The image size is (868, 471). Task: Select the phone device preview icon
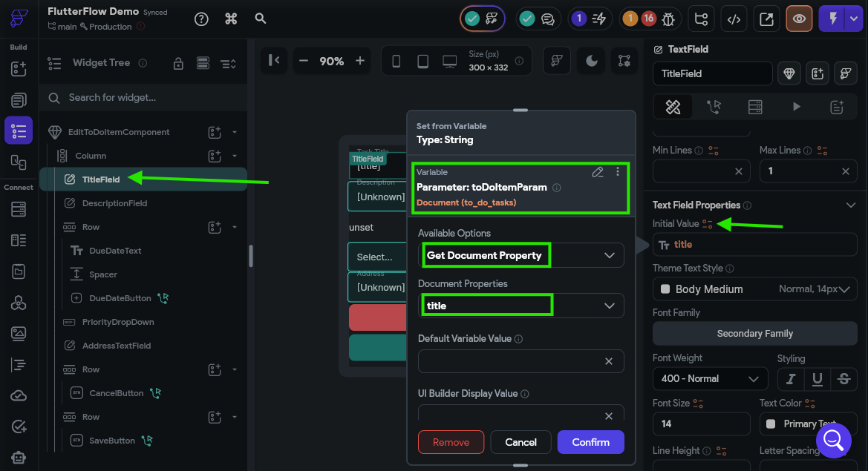(397, 61)
